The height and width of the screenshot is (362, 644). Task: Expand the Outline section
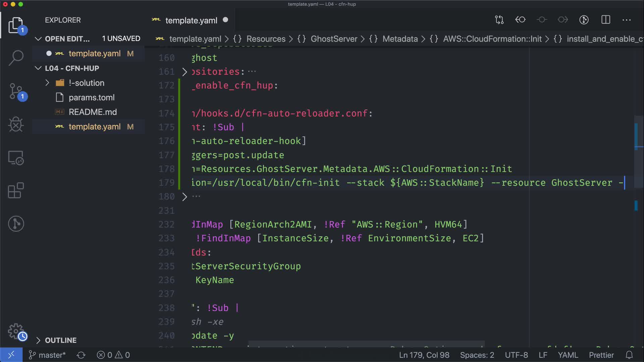[38, 340]
